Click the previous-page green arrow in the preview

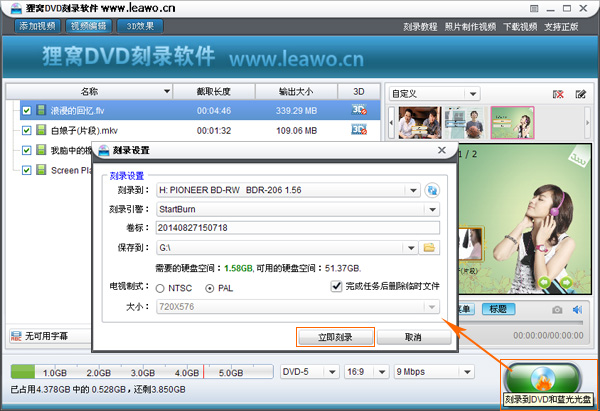pos(544,283)
